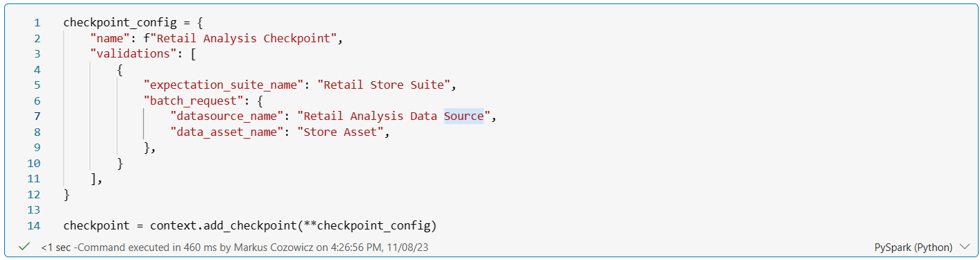
Task: Click the "Retail Analysis Checkpoint" string
Action: (x=244, y=38)
